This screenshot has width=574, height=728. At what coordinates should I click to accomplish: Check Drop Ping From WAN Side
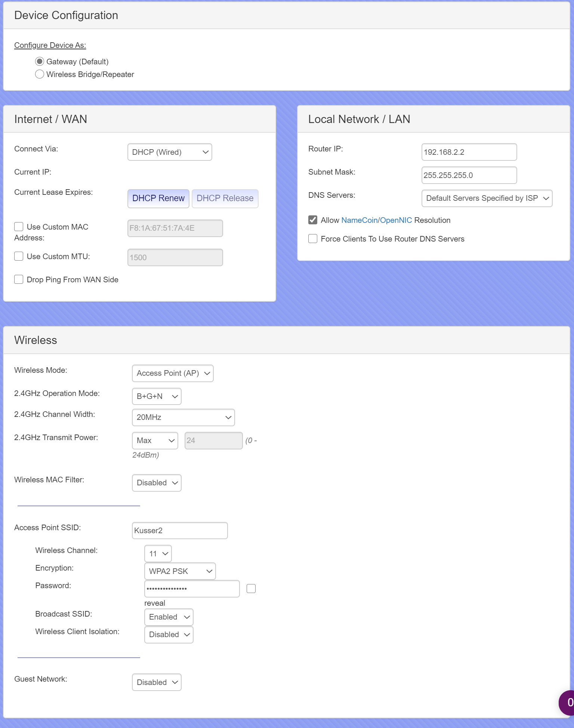[19, 279]
